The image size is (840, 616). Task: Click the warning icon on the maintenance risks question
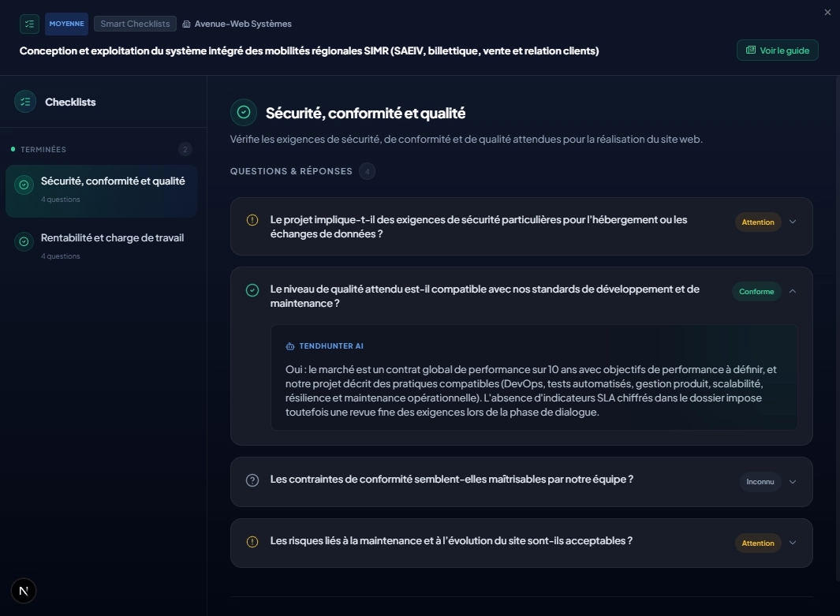click(252, 542)
